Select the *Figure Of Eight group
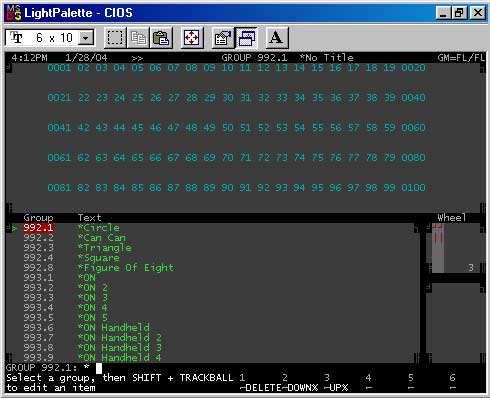 [x=126, y=268]
